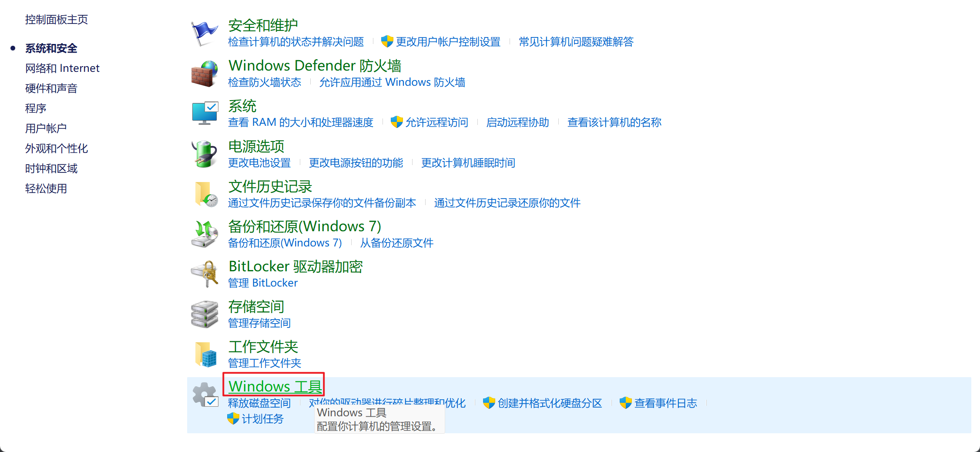Screen dimensions: 980x452
Task: Click the small 备份和还原(Windows 7) sublink
Action: click(x=285, y=243)
